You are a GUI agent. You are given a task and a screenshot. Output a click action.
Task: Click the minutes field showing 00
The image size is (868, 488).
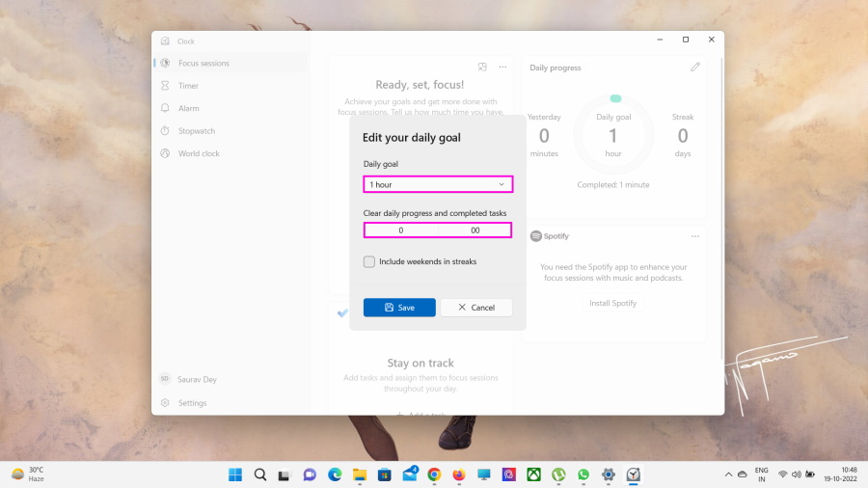[475, 230]
